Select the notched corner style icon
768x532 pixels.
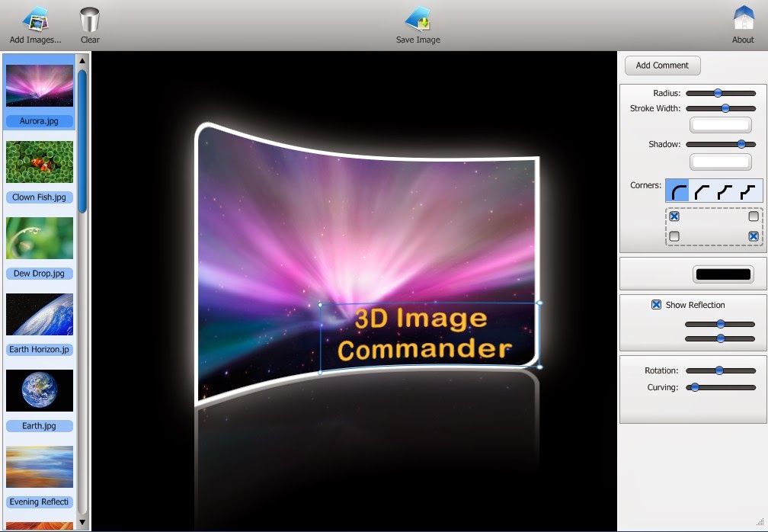pyautogui.click(x=747, y=191)
